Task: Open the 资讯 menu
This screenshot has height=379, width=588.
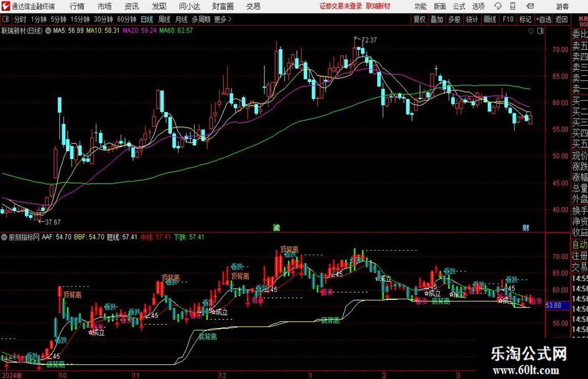Action: pyautogui.click(x=132, y=6)
